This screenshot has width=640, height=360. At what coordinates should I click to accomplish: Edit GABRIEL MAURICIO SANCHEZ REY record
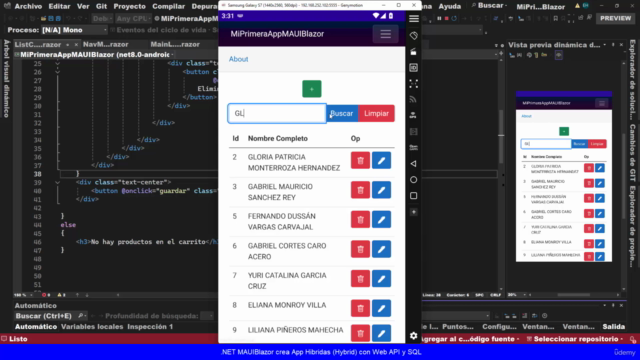pos(381,190)
